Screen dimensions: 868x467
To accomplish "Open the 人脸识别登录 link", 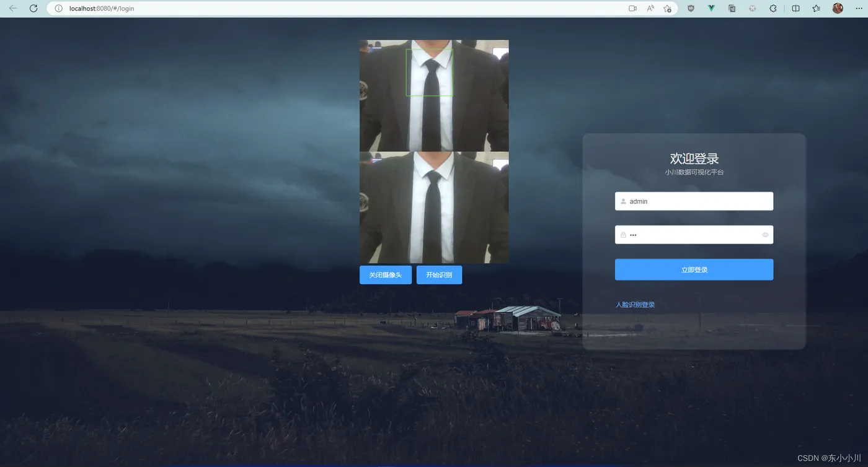I will 635,305.
